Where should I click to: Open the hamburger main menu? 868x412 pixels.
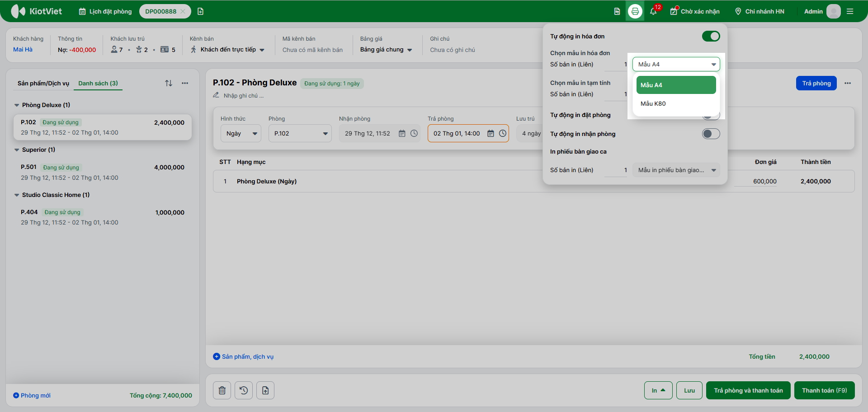850,11
